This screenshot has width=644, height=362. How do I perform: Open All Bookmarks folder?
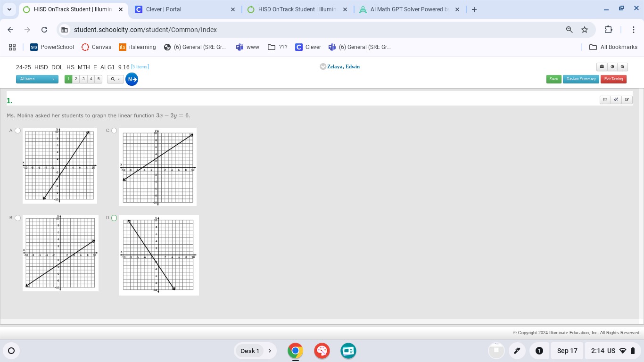[x=613, y=47]
